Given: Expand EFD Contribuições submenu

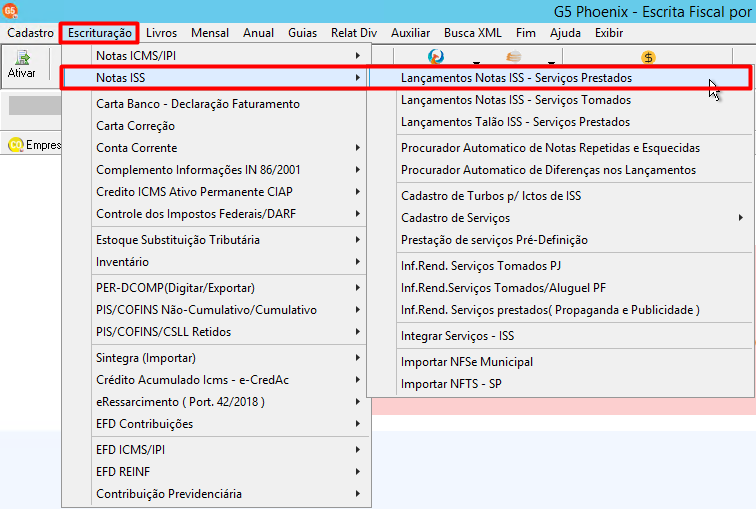Looking at the screenshot, I should (215, 424).
